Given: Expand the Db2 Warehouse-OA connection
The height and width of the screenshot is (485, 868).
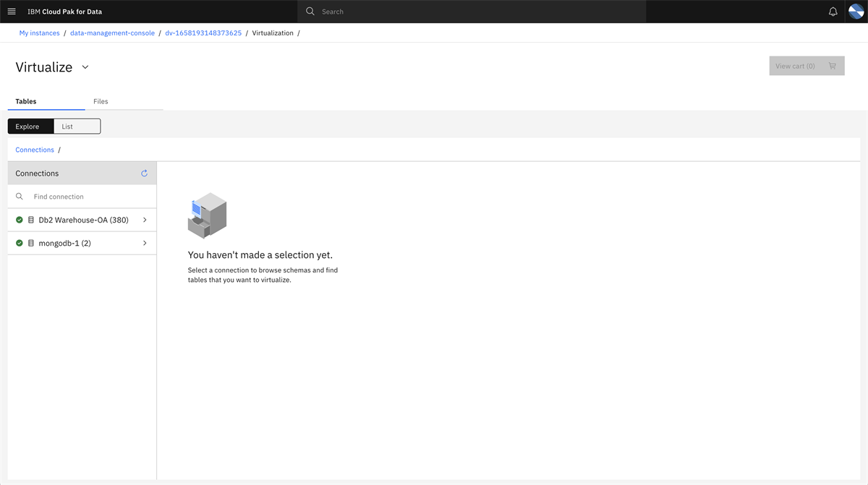Looking at the screenshot, I should [x=144, y=219].
